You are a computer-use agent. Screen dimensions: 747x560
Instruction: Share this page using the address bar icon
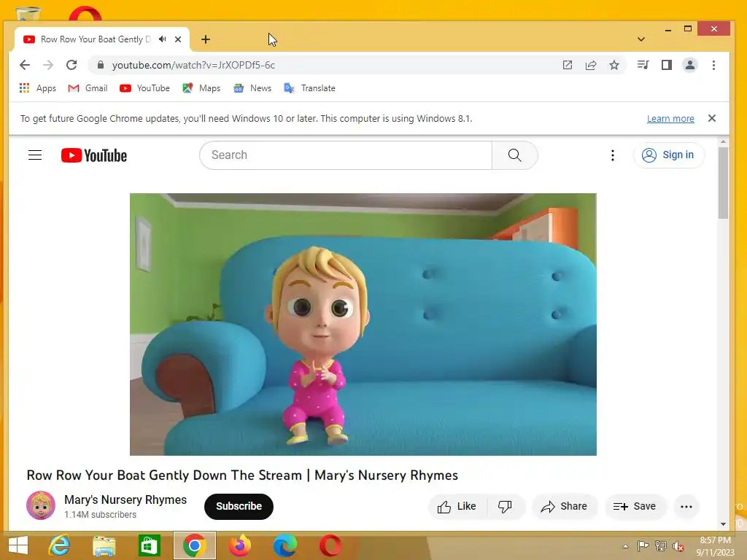tap(591, 65)
